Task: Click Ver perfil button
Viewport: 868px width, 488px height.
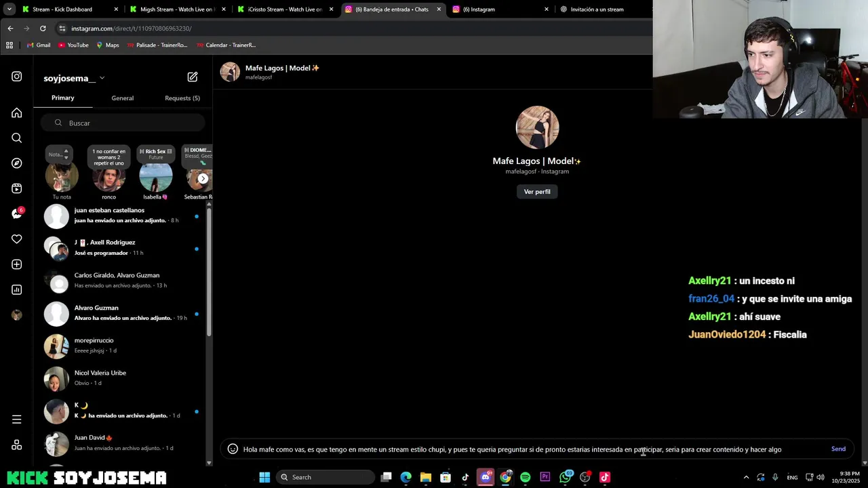Action: tap(537, 192)
